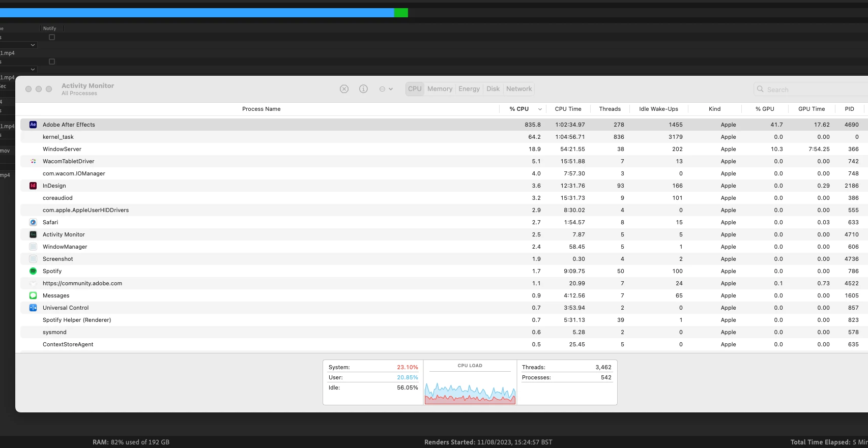Viewport: 868px width, 448px height.
Task: Sort by % GPU column header
Action: tap(765, 109)
